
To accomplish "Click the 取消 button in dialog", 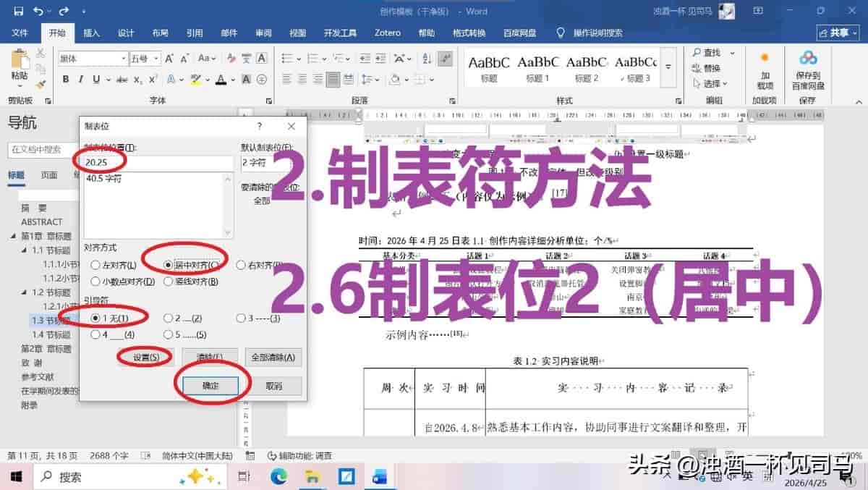I will [x=273, y=386].
